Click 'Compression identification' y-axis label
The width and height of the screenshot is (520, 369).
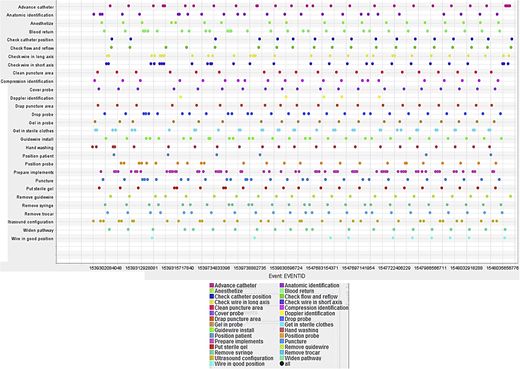pyautogui.click(x=27, y=81)
